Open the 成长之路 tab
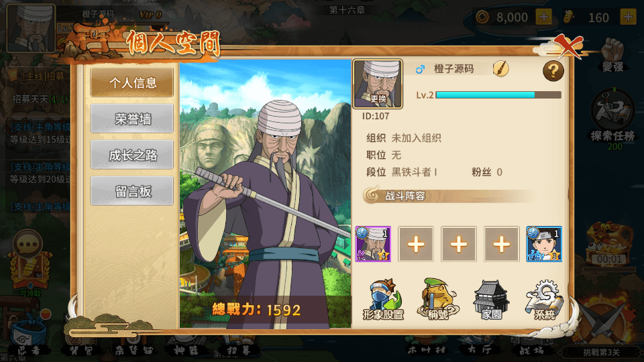 (132, 155)
